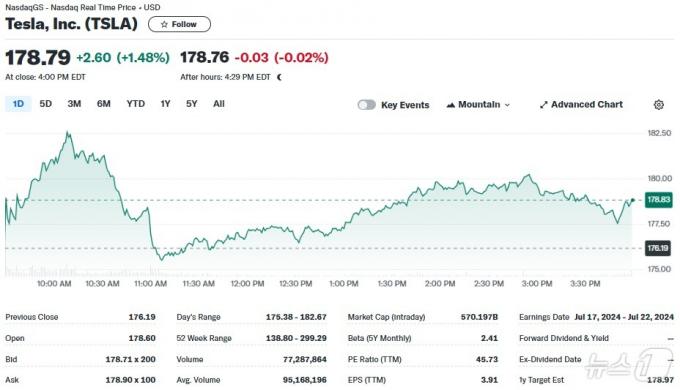Click the Avg. Volume value 95,168,196
The width and height of the screenshot is (680, 390).
305,380
